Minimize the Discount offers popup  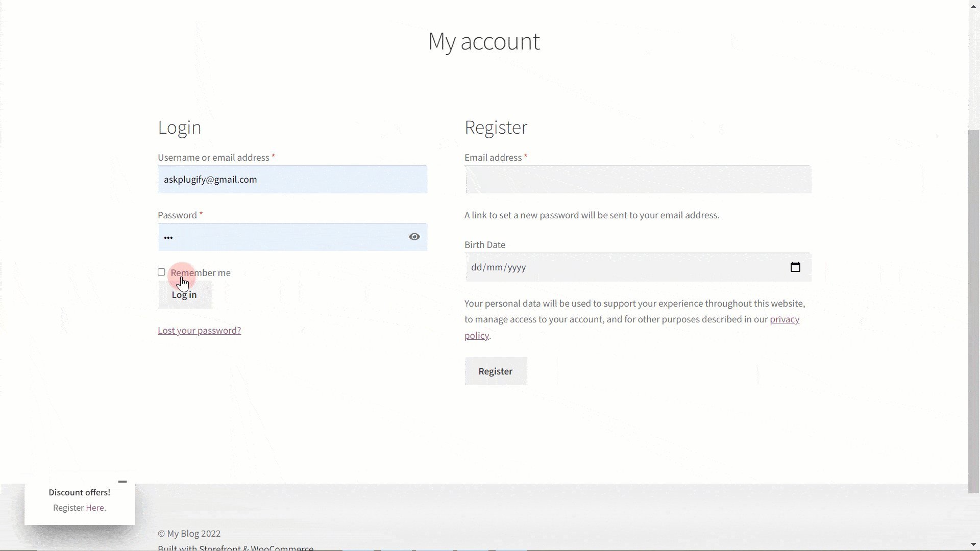(x=122, y=482)
